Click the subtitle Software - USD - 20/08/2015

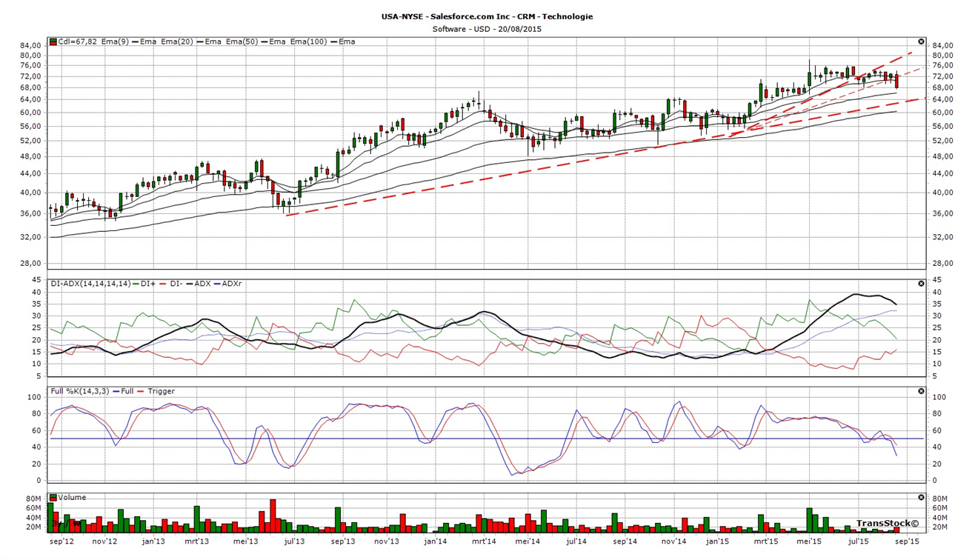pyautogui.click(x=487, y=29)
